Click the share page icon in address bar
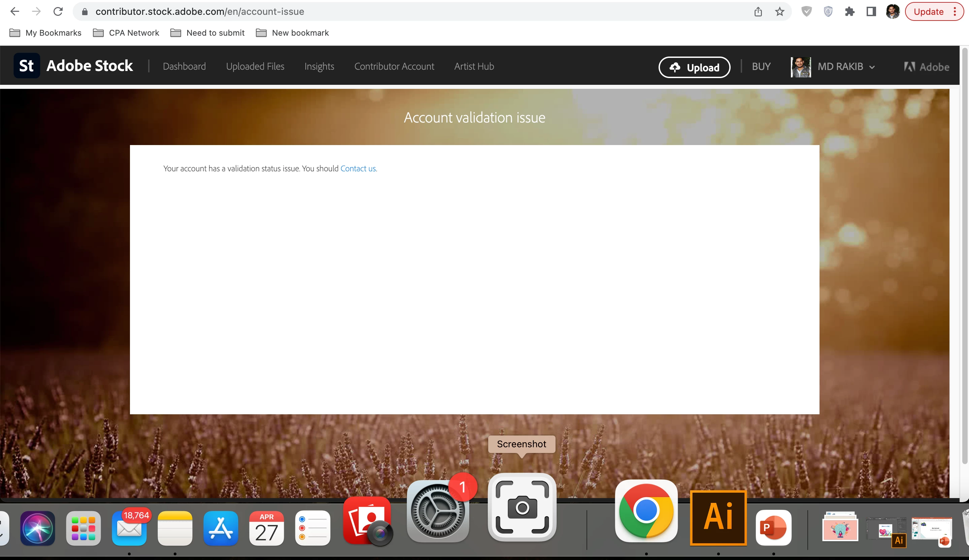This screenshot has height=560, width=969. tap(758, 11)
